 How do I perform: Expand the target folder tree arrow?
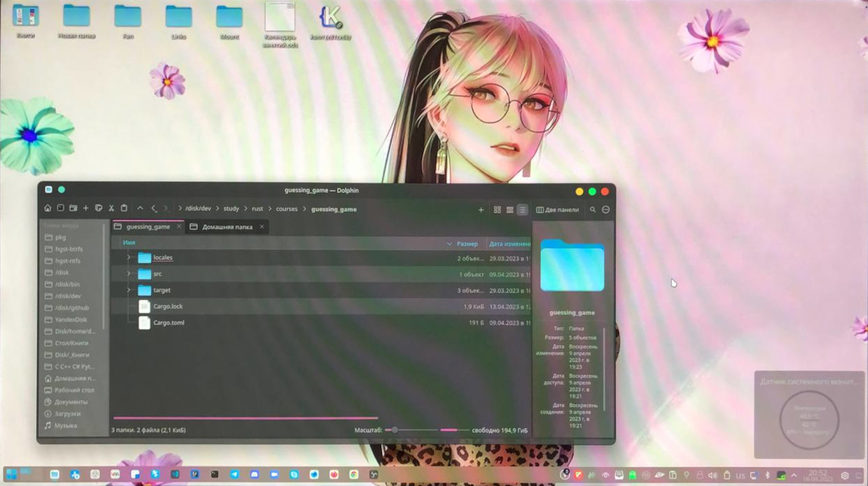point(128,290)
